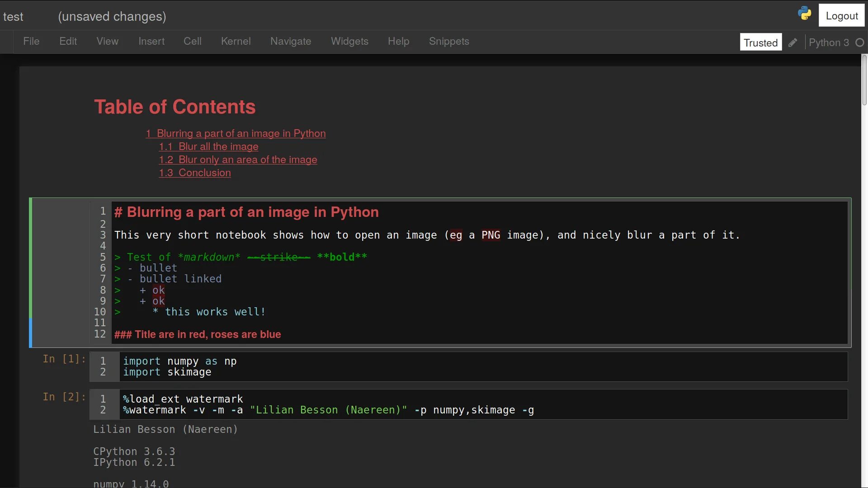Click the vertical scrollbar thumb
Viewport: 868px width, 488px height.
click(864, 80)
